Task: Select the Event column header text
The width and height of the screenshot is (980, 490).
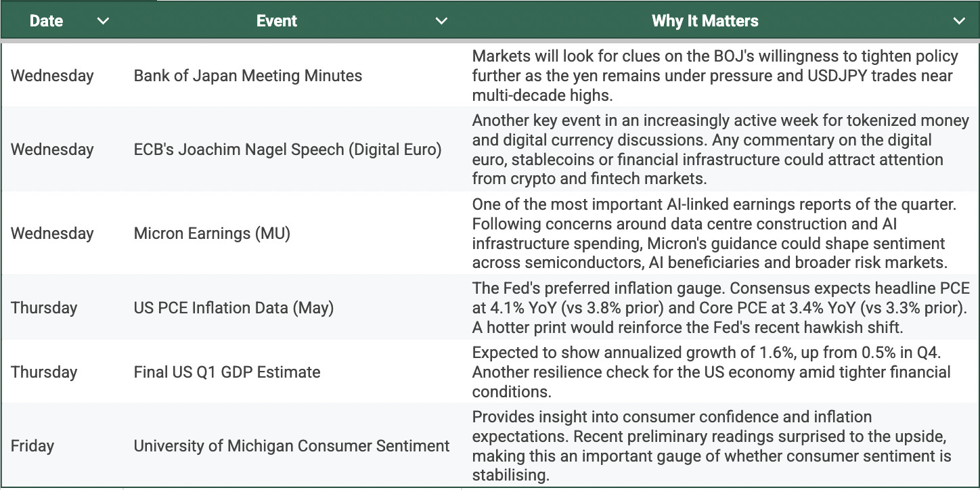Action: tap(277, 21)
